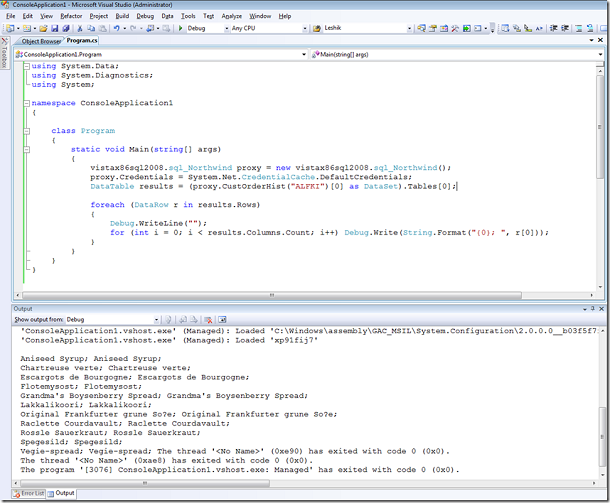
Task: Click the Find in Files icon next to Leshik
Action: (317, 28)
